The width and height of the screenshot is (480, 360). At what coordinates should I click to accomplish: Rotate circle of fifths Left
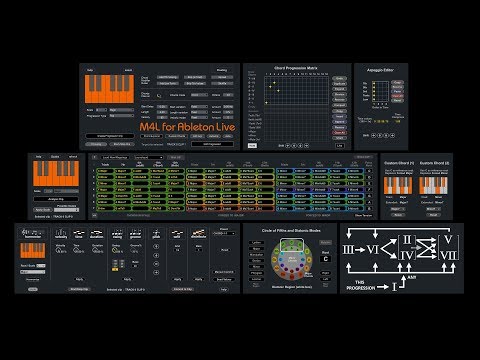(x=326, y=279)
